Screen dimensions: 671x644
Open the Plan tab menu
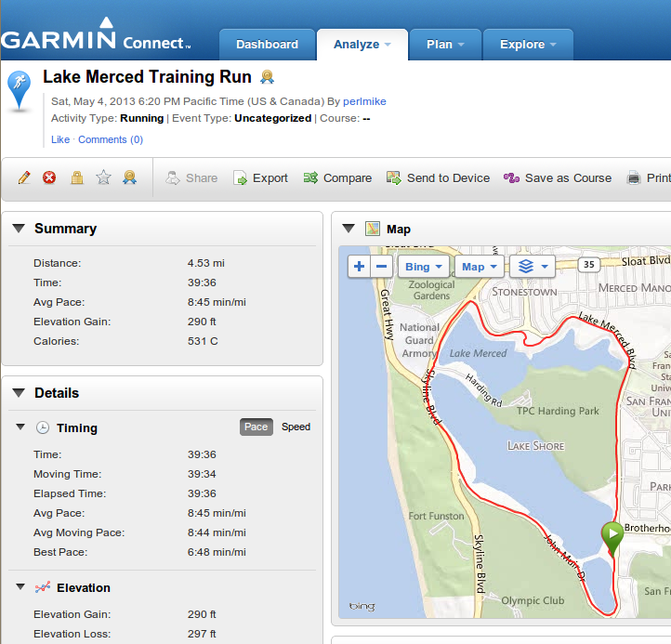tap(445, 45)
